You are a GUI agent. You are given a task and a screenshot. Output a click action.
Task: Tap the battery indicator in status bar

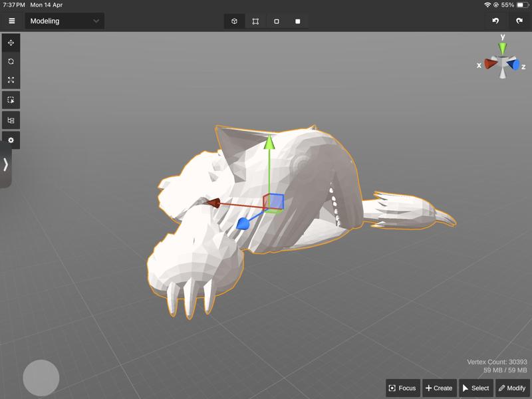coord(522,5)
